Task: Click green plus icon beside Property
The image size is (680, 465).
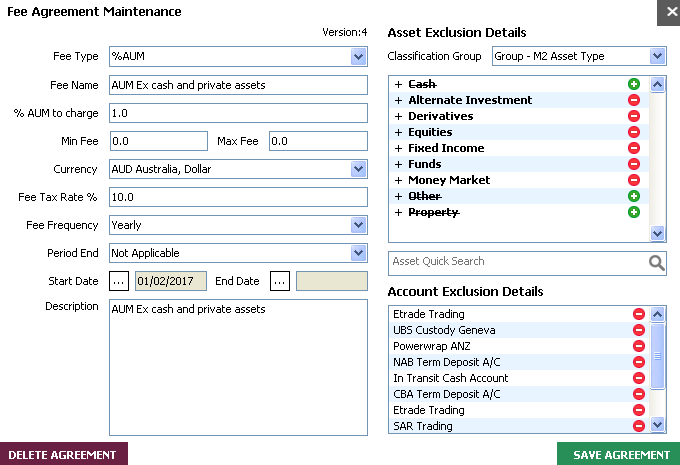Action: [633, 212]
